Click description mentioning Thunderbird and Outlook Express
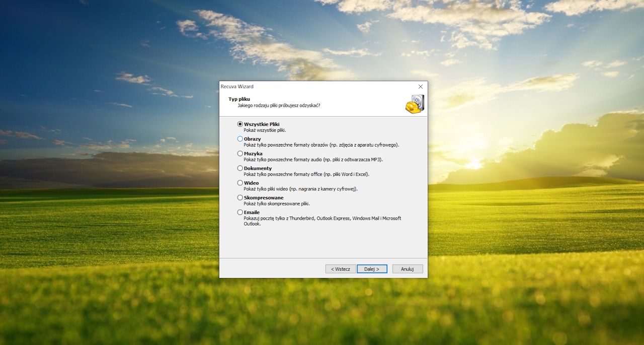 pos(323,221)
